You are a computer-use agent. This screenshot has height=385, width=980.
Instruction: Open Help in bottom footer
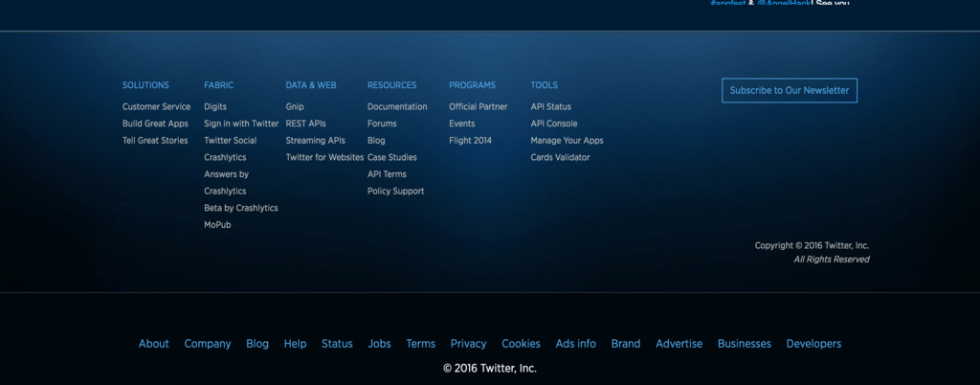pos(295,344)
